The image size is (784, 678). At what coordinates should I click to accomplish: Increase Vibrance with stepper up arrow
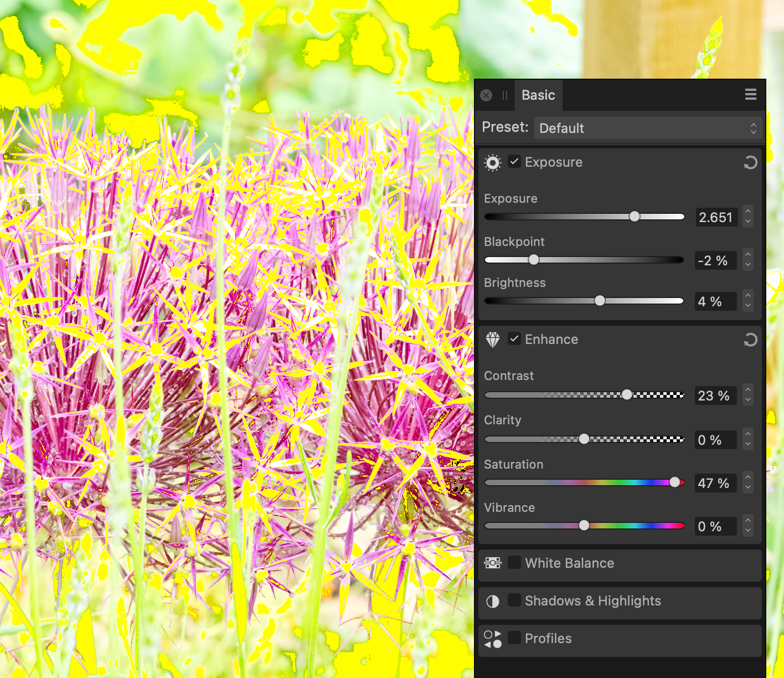748,521
